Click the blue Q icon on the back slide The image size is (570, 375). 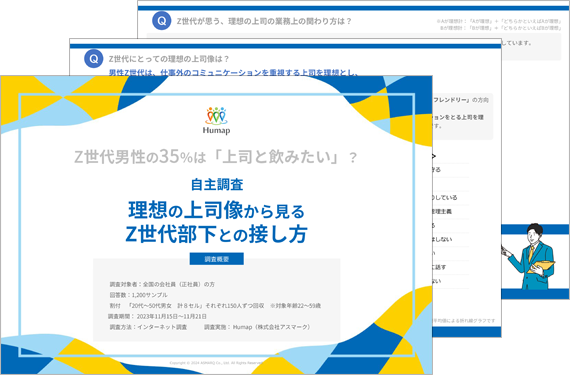pyautogui.click(x=161, y=21)
